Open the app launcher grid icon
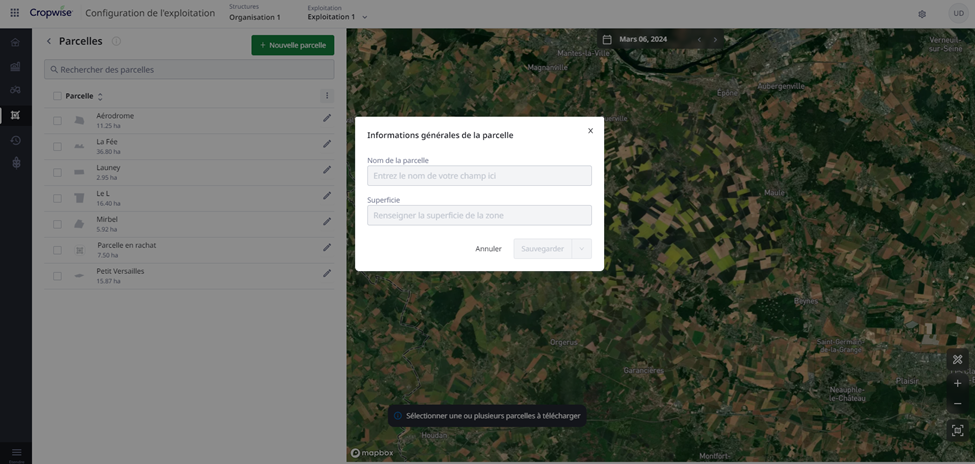The image size is (975, 464). (x=15, y=14)
